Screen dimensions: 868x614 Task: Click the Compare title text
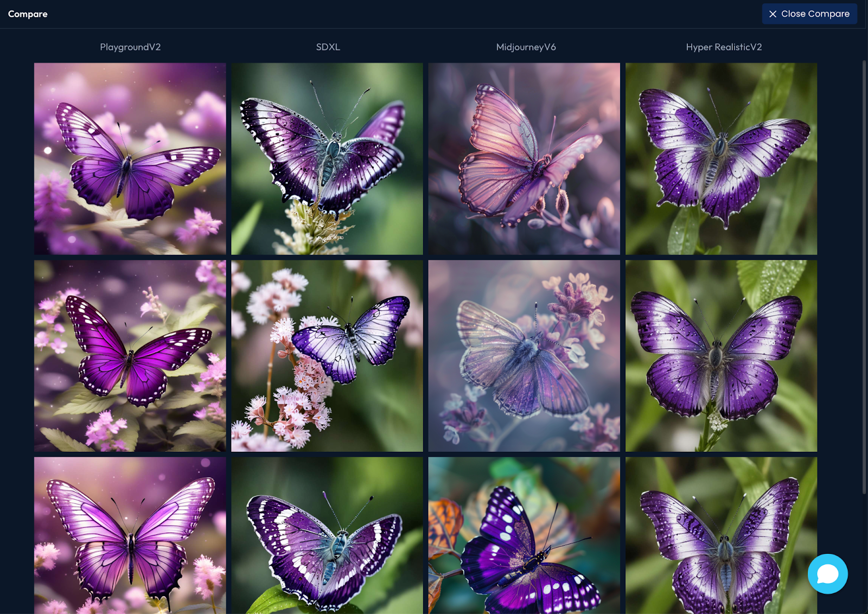click(28, 14)
